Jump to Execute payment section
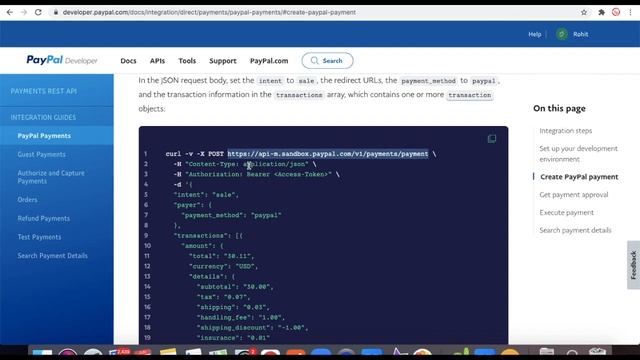 [x=567, y=212]
